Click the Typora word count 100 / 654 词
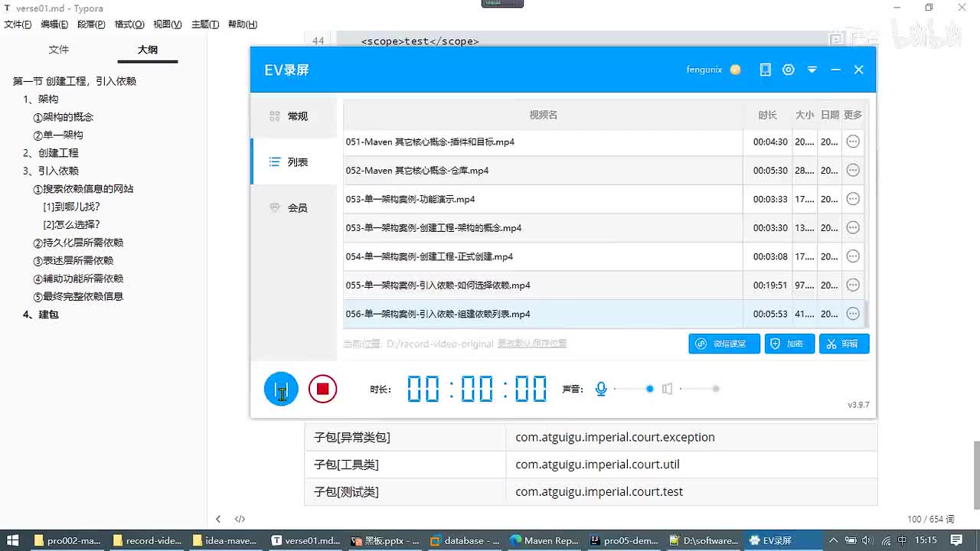The image size is (980, 551). point(931,519)
